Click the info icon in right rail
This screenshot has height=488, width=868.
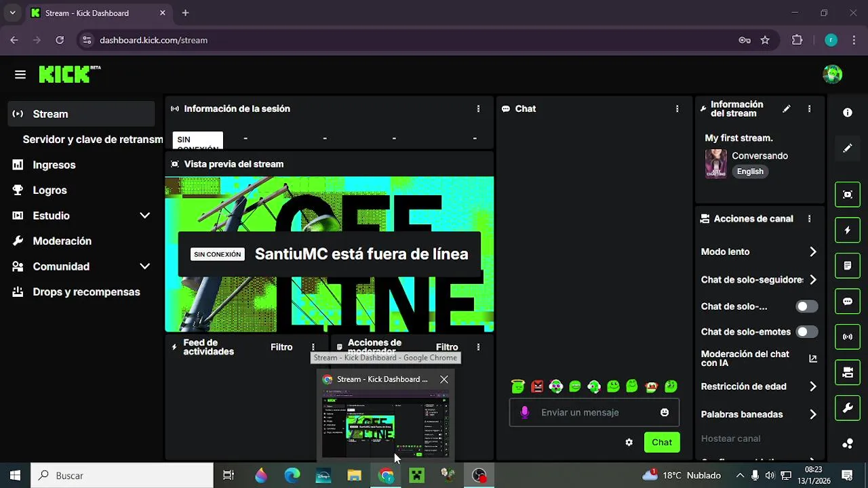coord(848,113)
